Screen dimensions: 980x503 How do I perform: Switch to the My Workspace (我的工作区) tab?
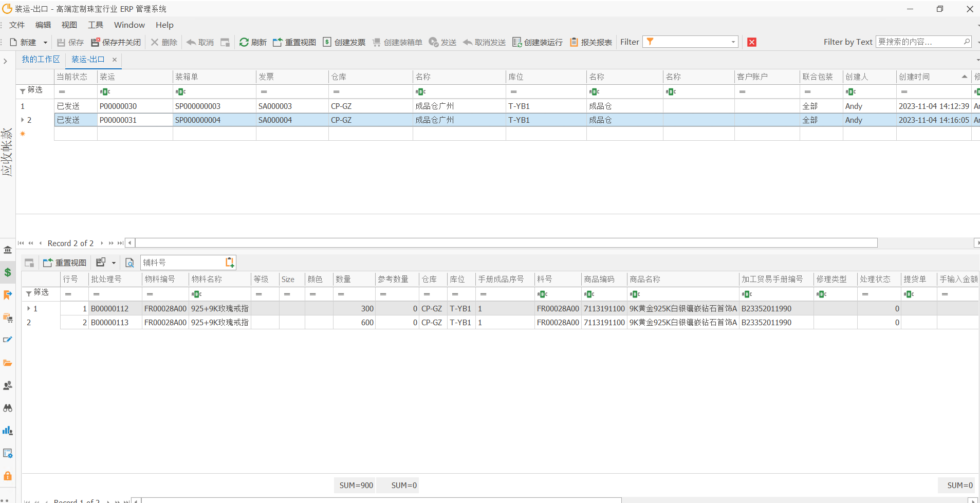click(41, 60)
